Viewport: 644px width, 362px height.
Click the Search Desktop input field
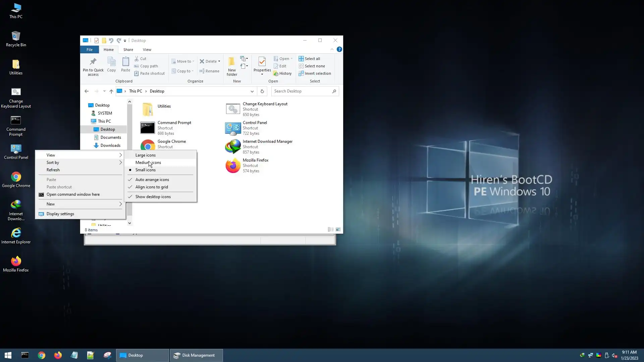(301, 91)
